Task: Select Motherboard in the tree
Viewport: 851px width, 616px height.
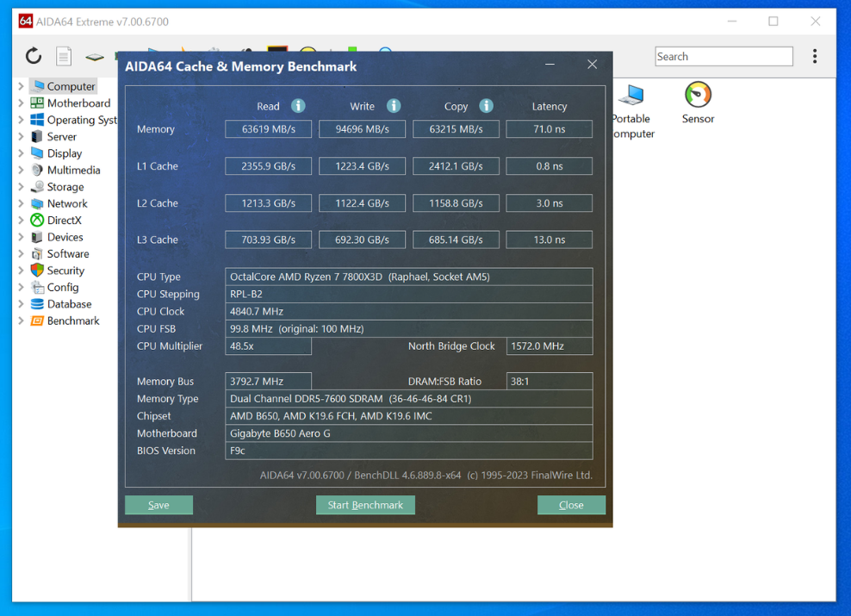Action: click(78, 103)
